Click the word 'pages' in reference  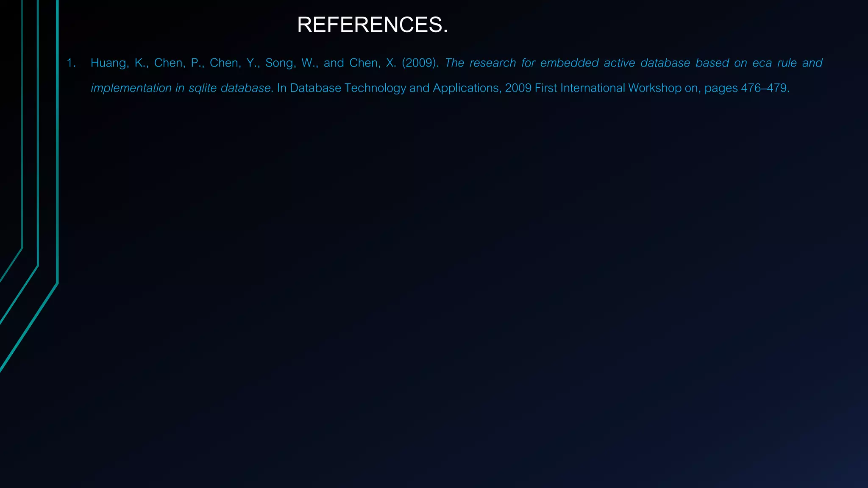tap(721, 88)
